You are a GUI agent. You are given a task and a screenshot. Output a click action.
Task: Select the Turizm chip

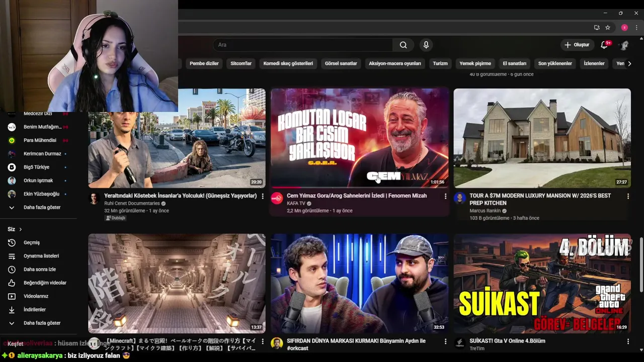[x=440, y=63]
